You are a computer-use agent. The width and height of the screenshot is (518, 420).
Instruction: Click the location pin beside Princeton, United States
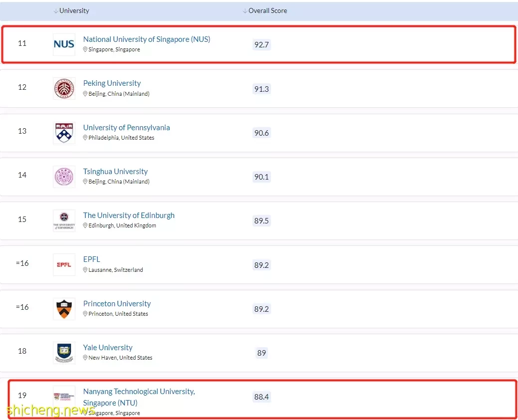tap(85, 314)
